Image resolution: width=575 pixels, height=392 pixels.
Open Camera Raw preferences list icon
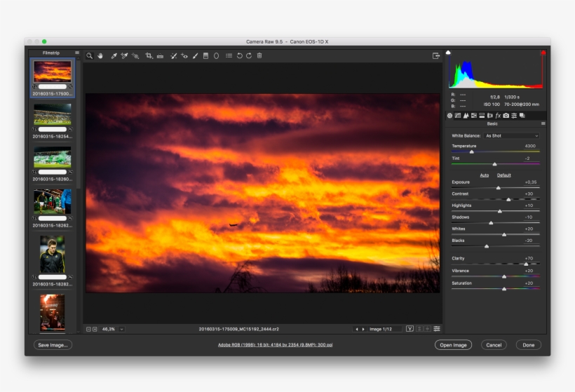click(229, 55)
